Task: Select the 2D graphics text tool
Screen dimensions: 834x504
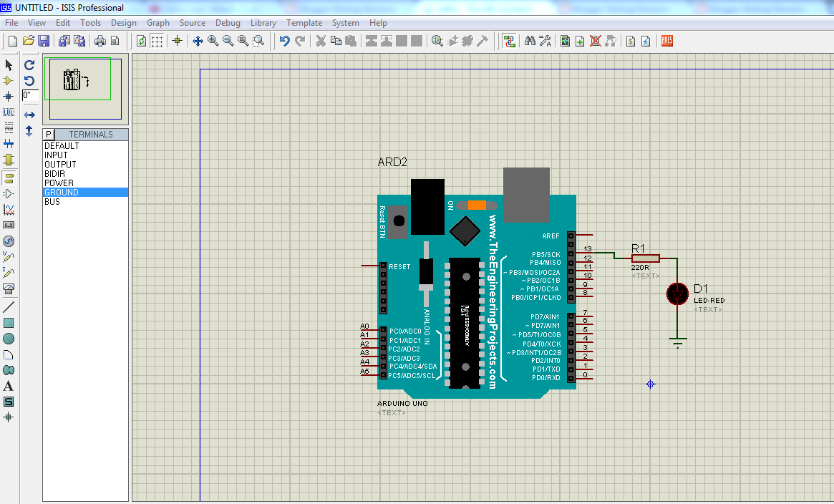Action: pyautogui.click(x=9, y=386)
